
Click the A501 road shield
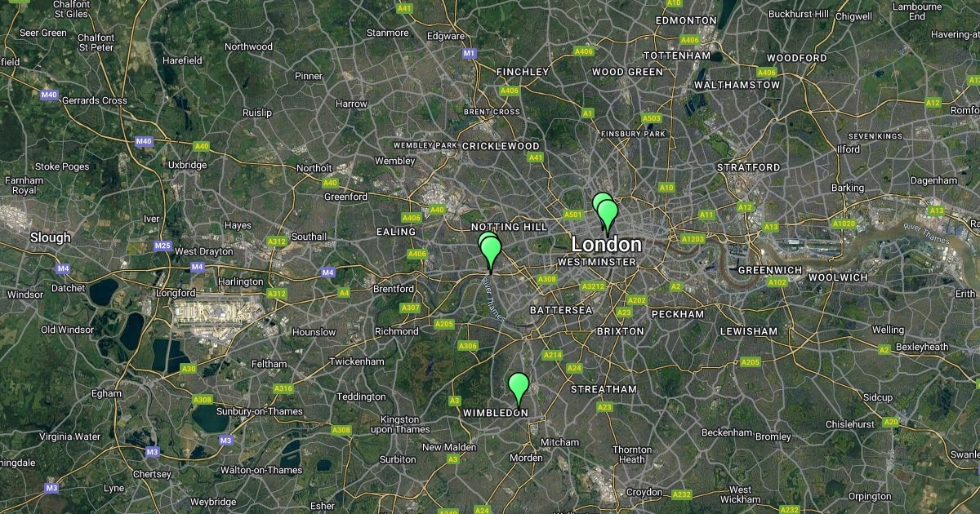click(572, 215)
